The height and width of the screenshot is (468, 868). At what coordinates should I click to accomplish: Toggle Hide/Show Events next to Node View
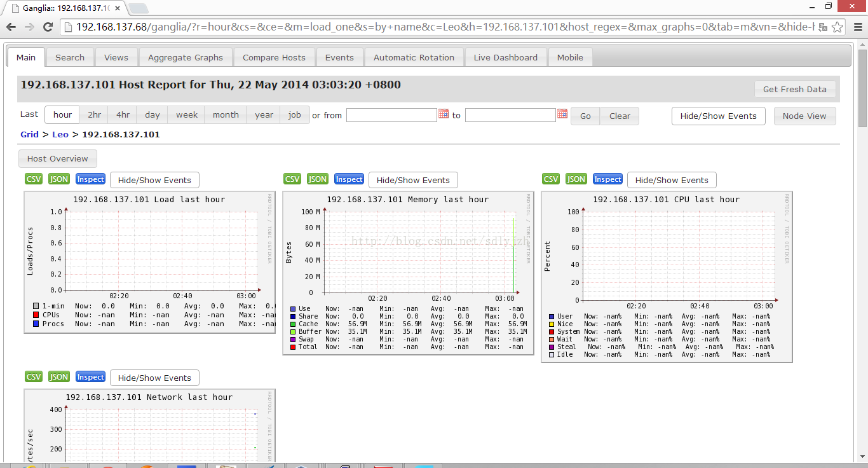718,116
